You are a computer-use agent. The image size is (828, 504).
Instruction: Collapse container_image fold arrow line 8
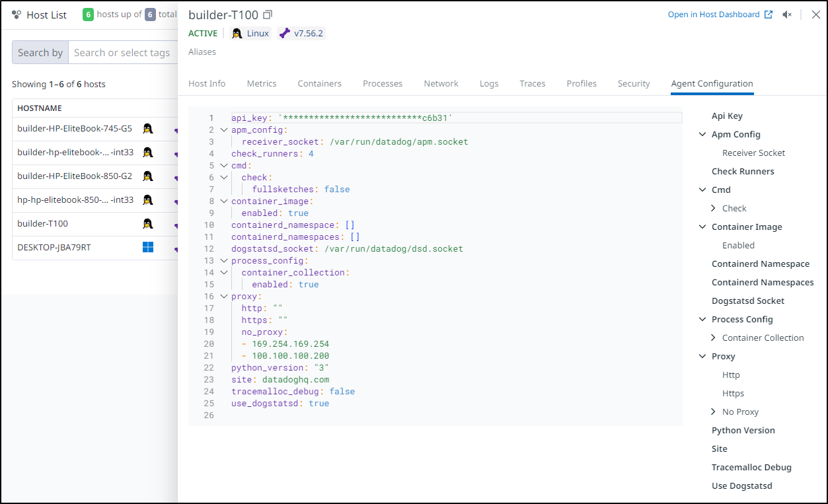223,201
